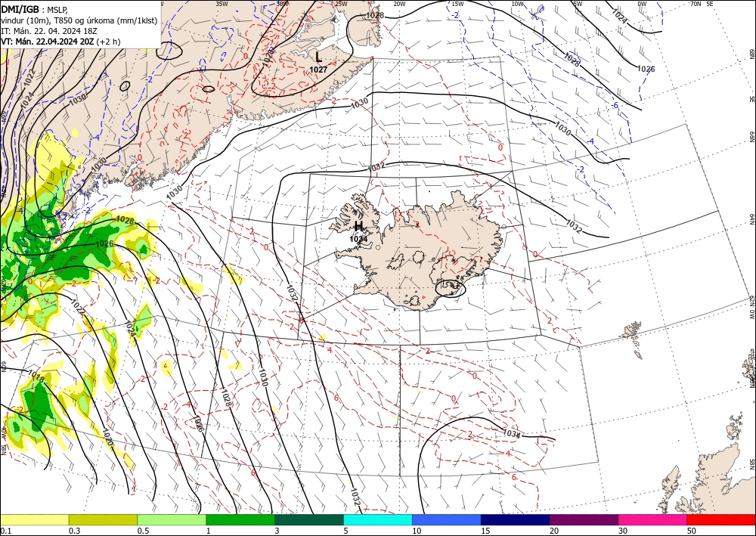The image size is (756, 536).
Task: Click the '1027' value under the L
Action: [x=318, y=70]
